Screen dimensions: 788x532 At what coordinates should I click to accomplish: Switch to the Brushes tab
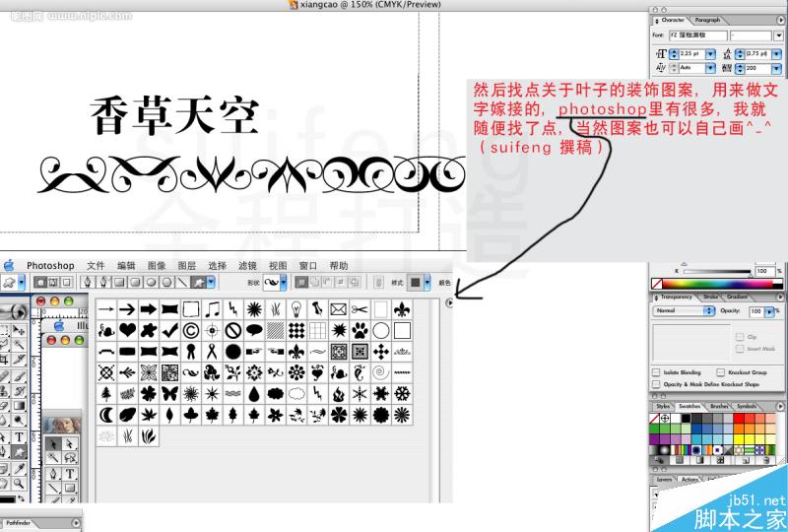tap(719, 406)
